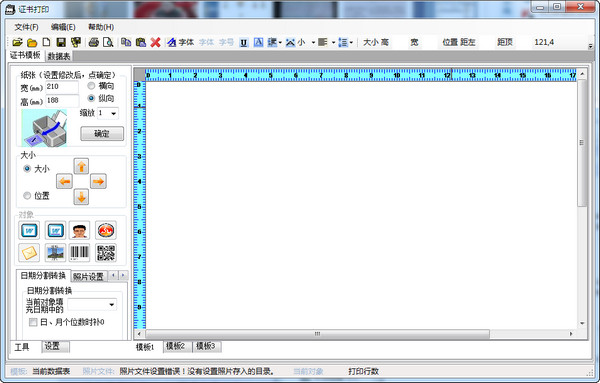Image resolution: width=600 pixels, height=383 pixels.
Task: Switch to the 设置 bottom tab
Action: [x=55, y=347]
